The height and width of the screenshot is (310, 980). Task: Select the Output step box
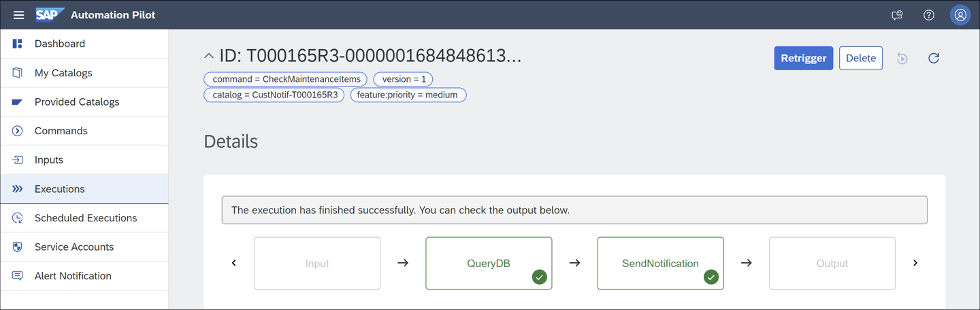(832, 264)
